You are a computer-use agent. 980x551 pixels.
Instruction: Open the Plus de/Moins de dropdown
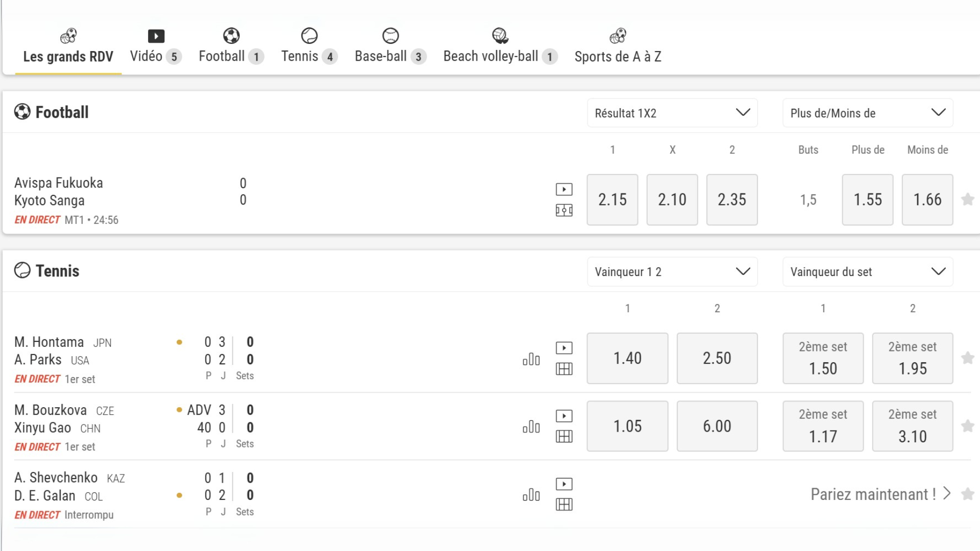(x=867, y=113)
